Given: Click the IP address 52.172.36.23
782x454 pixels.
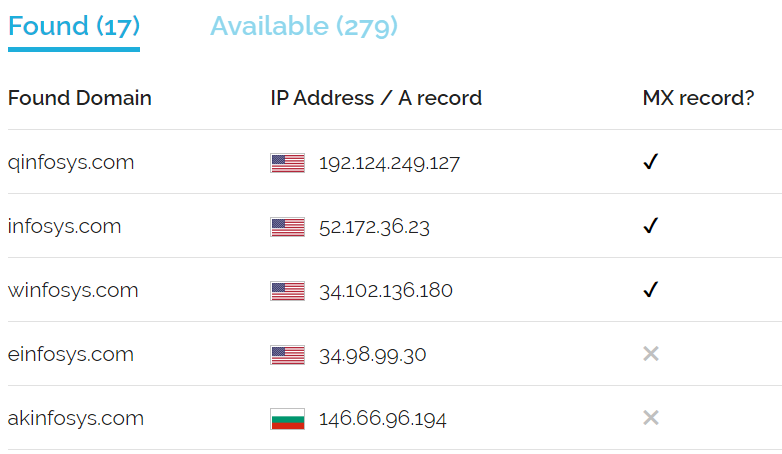Looking at the screenshot, I should (x=374, y=227).
